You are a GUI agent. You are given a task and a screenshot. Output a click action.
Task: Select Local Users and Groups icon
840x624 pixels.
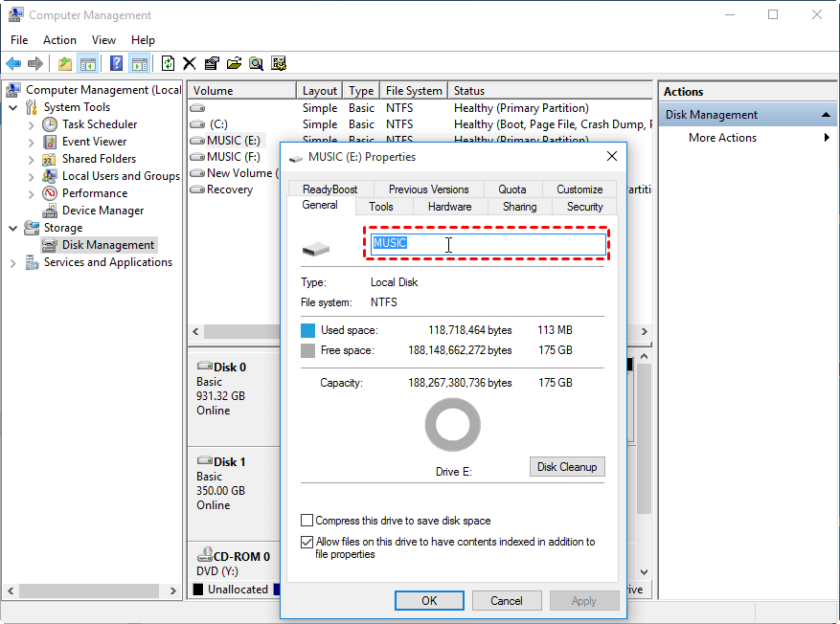(50, 176)
